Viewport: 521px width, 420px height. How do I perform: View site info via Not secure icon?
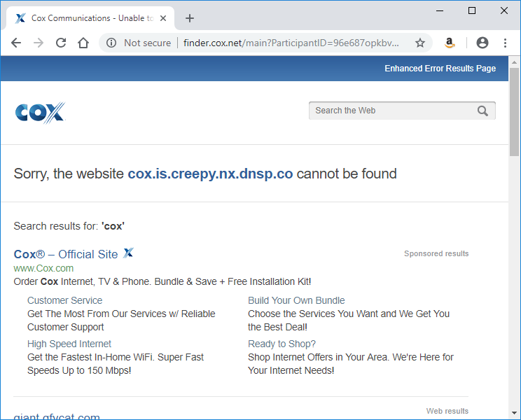[111, 43]
